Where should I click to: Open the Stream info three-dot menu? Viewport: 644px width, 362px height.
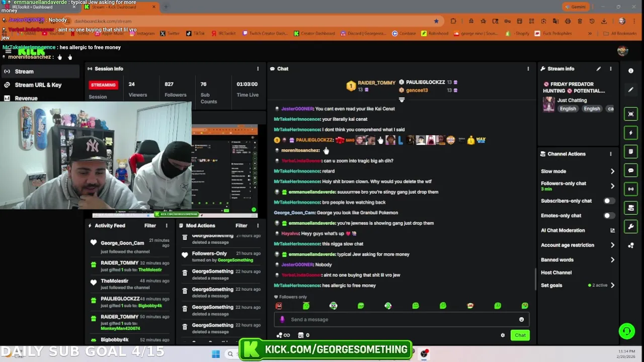point(610,69)
